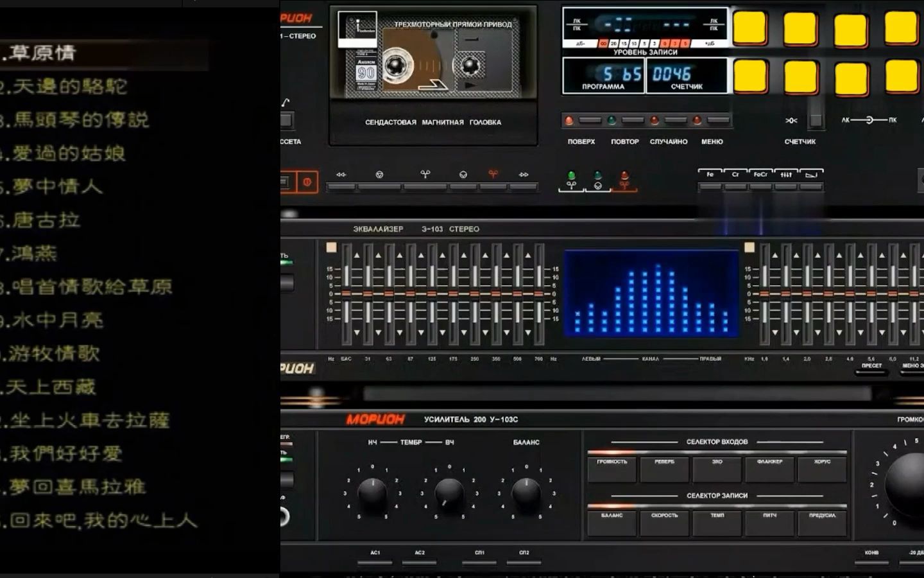924x578 pixels.
Task: Select ГРОМКОСТЬ in the input selector
Action: pos(612,469)
